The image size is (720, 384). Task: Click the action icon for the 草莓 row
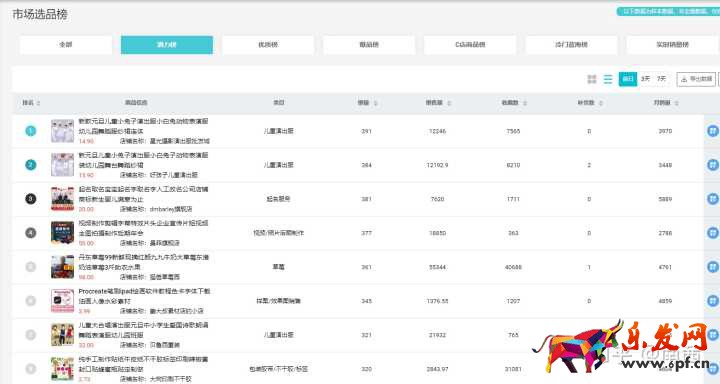(713, 267)
